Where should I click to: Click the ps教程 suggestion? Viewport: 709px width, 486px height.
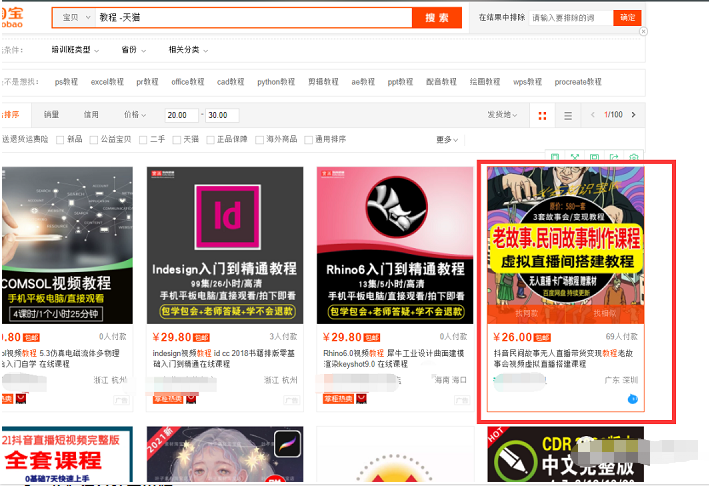click(x=66, y=82)
